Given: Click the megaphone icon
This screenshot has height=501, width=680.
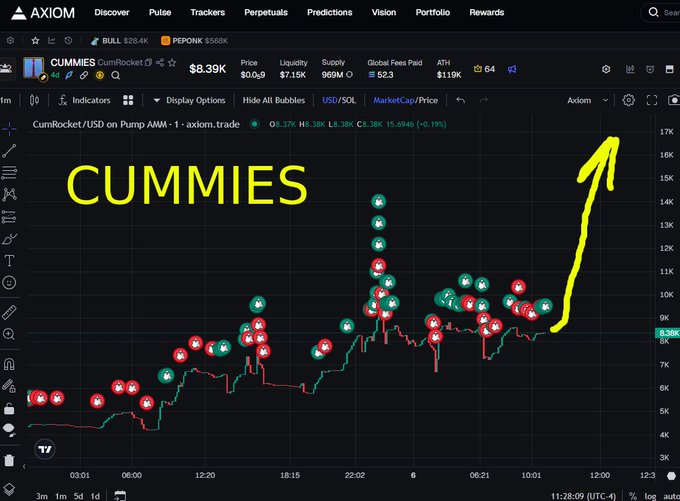Looking at the screenshot, I should pyautogui.click(x=512, y=69).
